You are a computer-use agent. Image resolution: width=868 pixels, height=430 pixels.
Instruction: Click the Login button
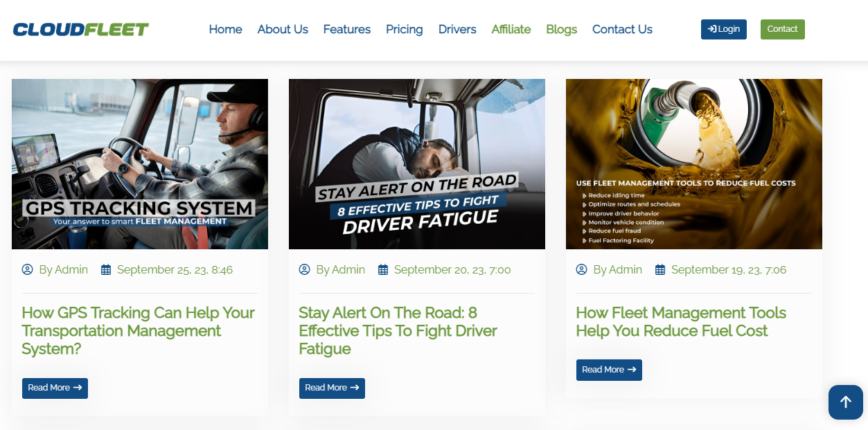[723, 29]
